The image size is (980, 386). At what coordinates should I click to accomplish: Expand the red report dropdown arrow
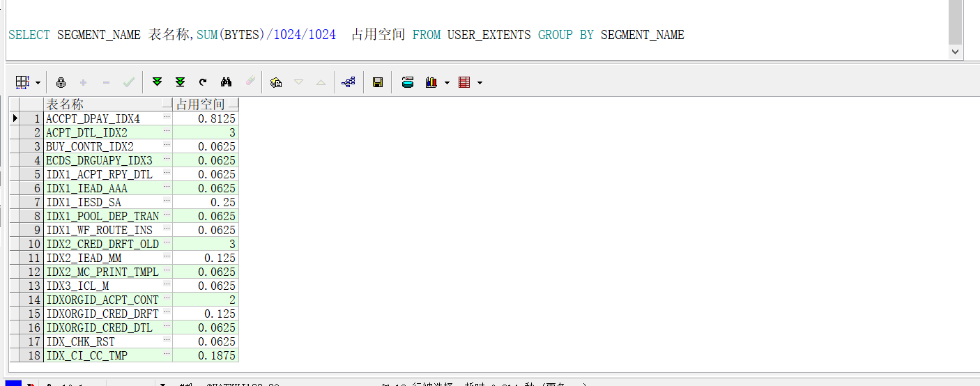[x=480, y=82]
